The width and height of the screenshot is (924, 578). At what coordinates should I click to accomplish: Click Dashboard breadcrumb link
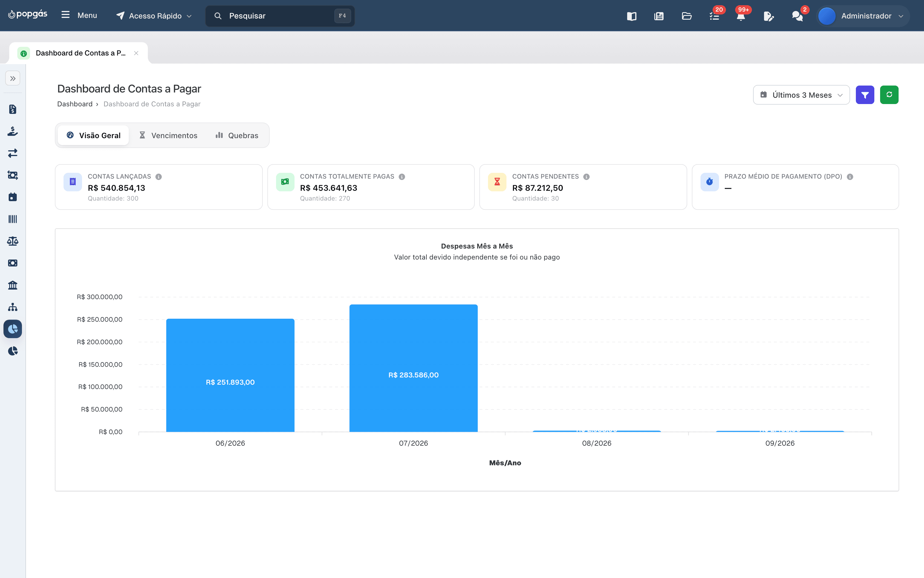pyautogui.click(x=75, y=104)
